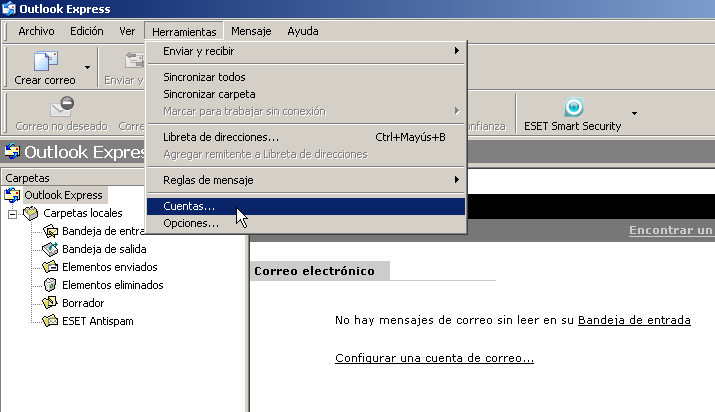The width and height of the screenshot is (715, 412).
Task: Click the ESET Smart Security icon
Action: pyautogui.click(x=574, y=108)
